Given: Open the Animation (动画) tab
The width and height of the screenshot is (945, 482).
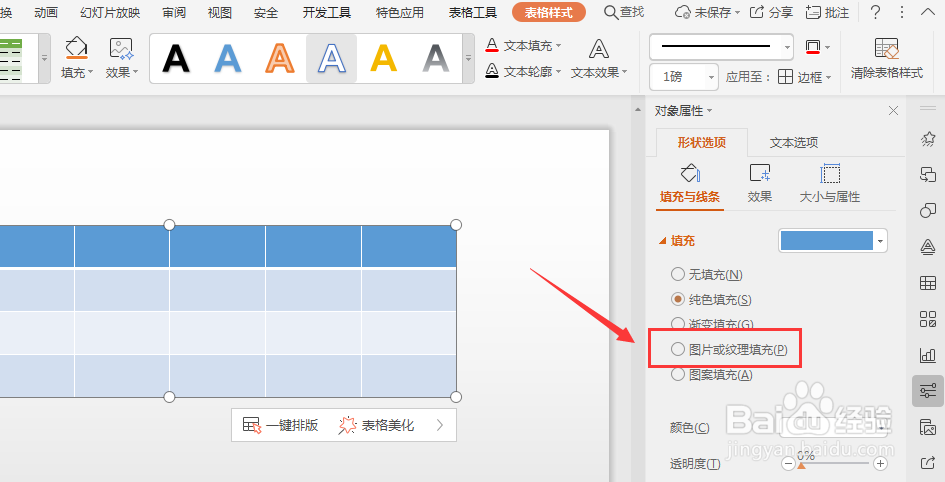Looking at the screenshot, I should pos(46,12).
